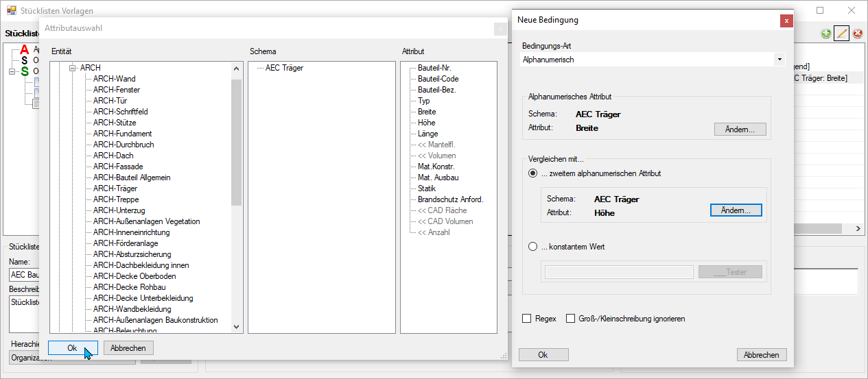Select ARCH-Fundament entity
The height and width of the screenshot is (379, 868).
point(123,134)
